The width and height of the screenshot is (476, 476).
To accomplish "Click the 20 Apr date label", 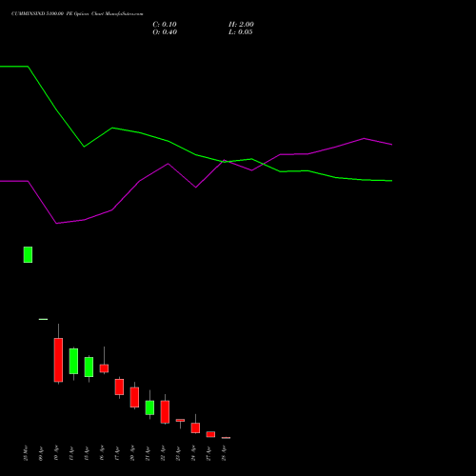I will [x=132, y=454].
